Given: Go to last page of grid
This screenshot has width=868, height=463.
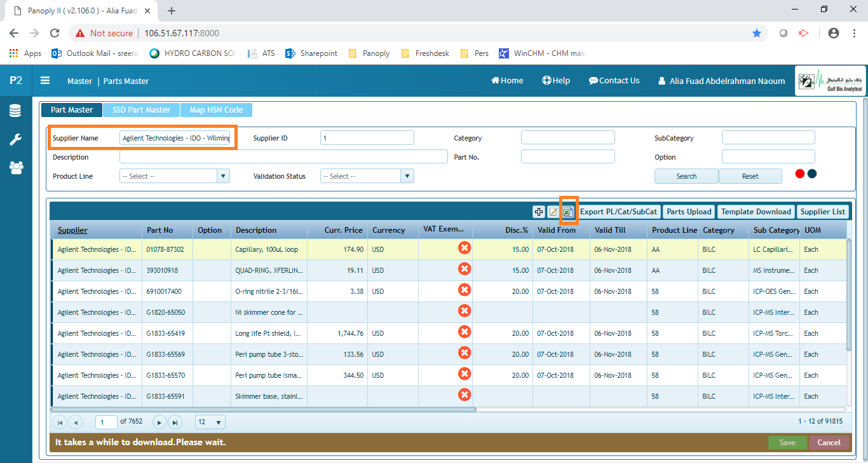Looking at the screenshot, I should tap(175, 422).
